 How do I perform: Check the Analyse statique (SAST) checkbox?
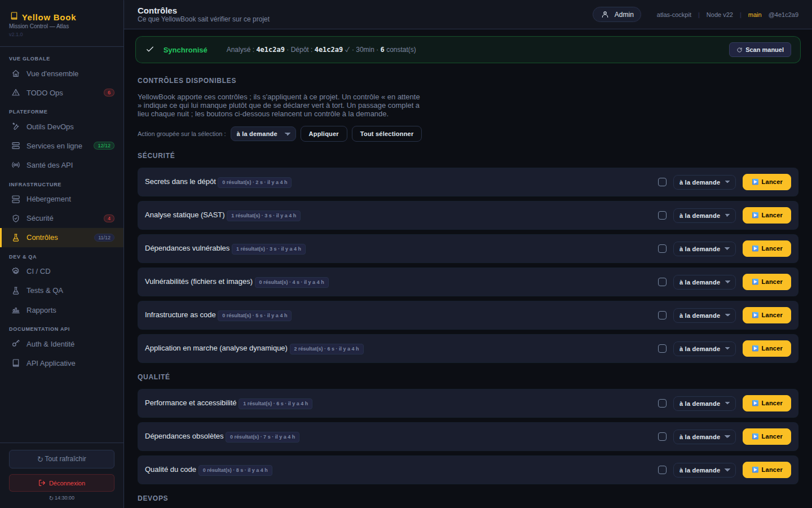662,216
